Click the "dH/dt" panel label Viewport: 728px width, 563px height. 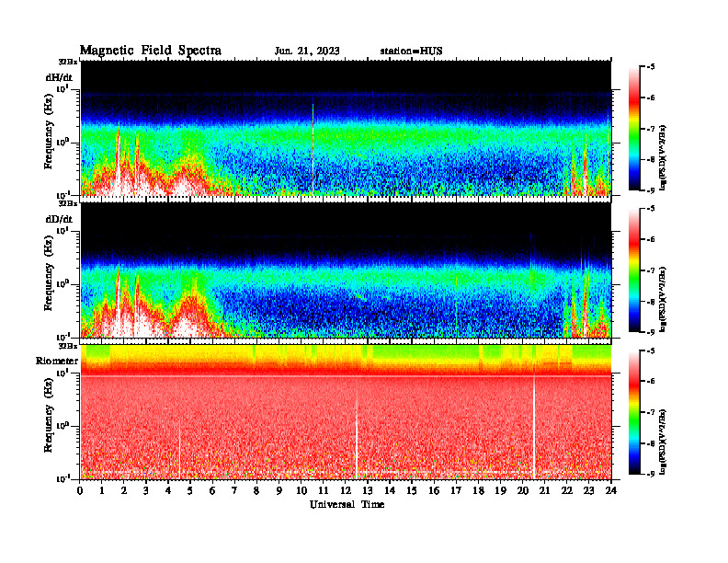pyautogui.click(x=59, y=77)
